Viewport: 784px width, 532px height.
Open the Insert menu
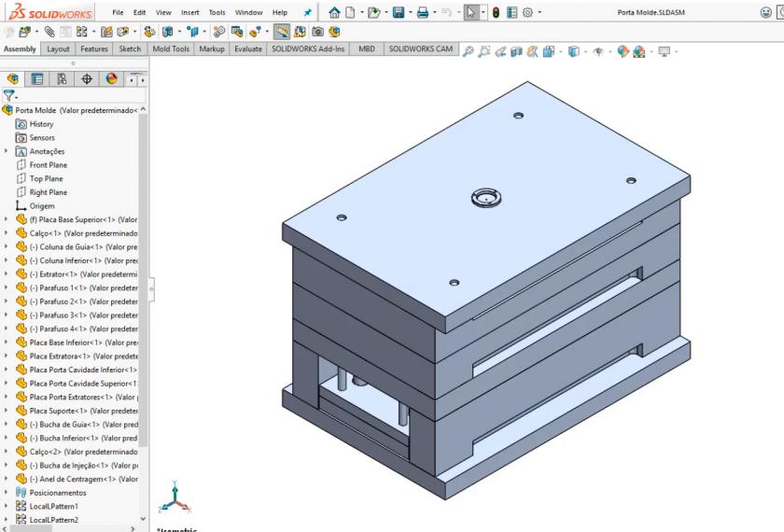click(x=189, y=12)
